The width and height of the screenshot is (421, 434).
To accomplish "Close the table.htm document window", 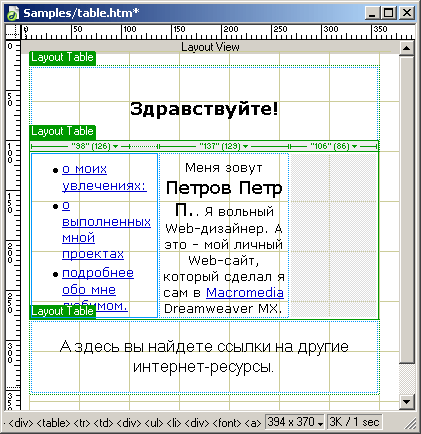I will (407, 13).
